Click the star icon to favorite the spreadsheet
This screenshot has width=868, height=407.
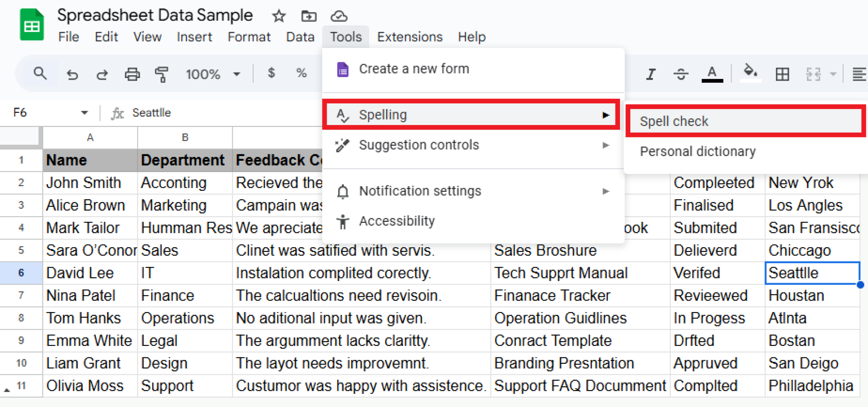[278, 16]
